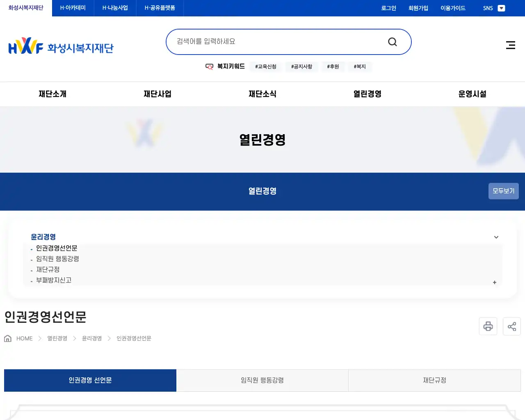Open the 열린경영 navigation menu
Viewport: 525px width, 420px height.
coord(366,94)
